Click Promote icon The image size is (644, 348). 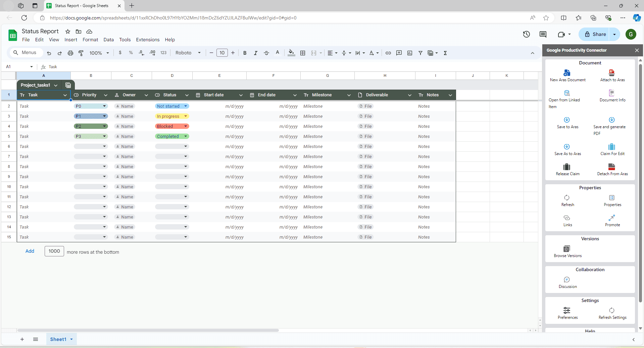tap(612, 218)
